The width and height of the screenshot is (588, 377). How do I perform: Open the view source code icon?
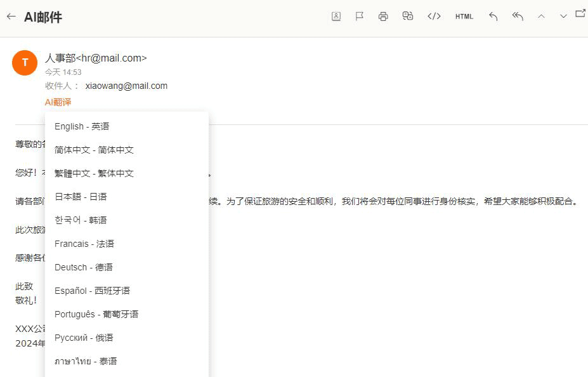[x=434, y=17]
